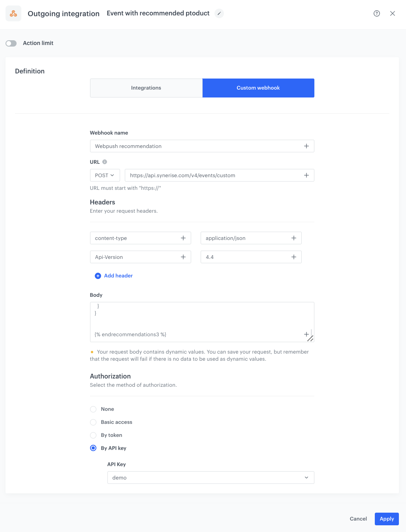Click the plus icon in the URL field
Viewport: 406px width, 532px height.
306,175
